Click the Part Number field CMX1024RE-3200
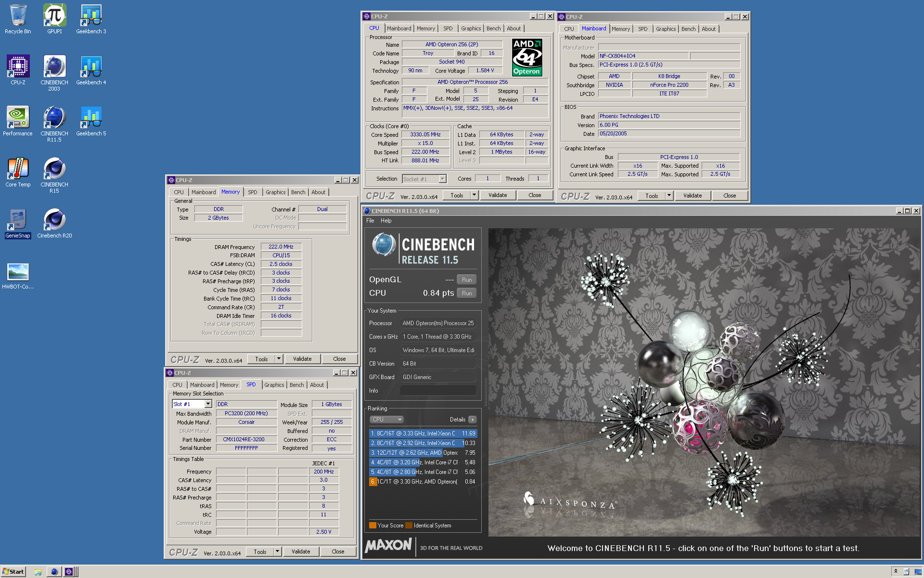This screenshot has height=578, width=924. [x=246, y=439]
